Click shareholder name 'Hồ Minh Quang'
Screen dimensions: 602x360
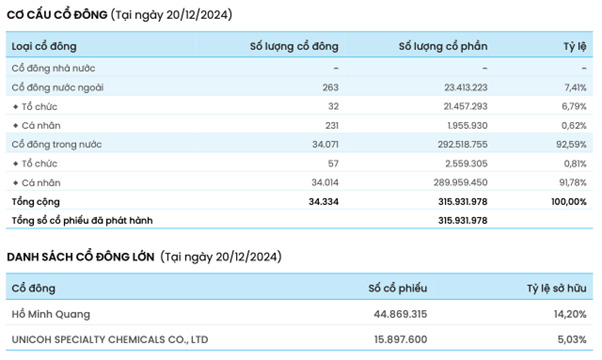click(51, 314)
